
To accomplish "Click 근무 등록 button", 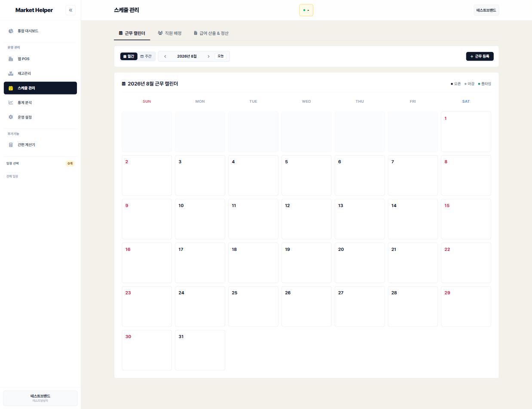I will point(480,56).
